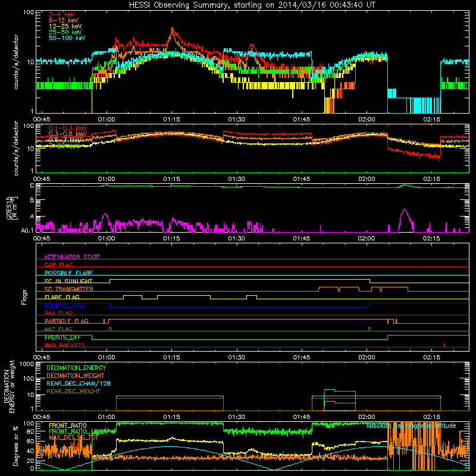
Task: Click the Degrees or % axis label
Action: click(15, 446)
